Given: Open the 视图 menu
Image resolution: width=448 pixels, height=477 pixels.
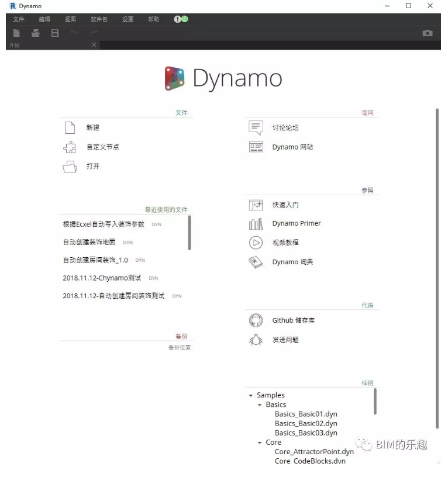Looking at the screenshot, I should pos(70,19).
